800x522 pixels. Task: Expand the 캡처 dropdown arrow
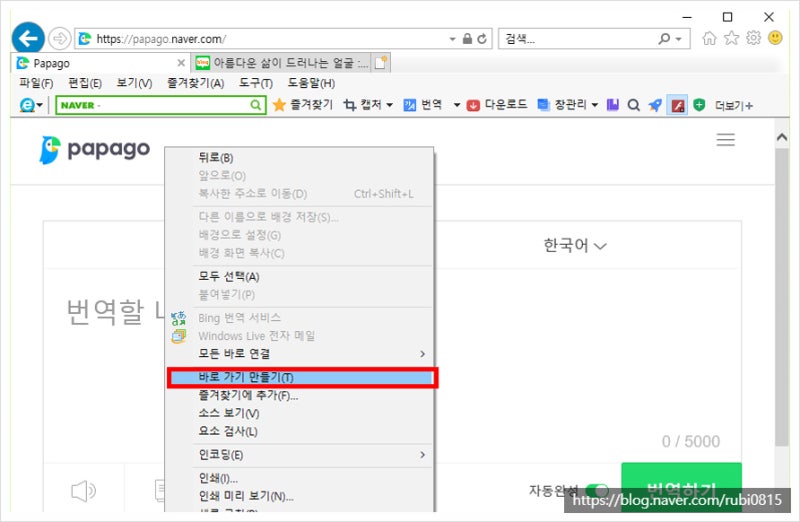click(389, 105)
